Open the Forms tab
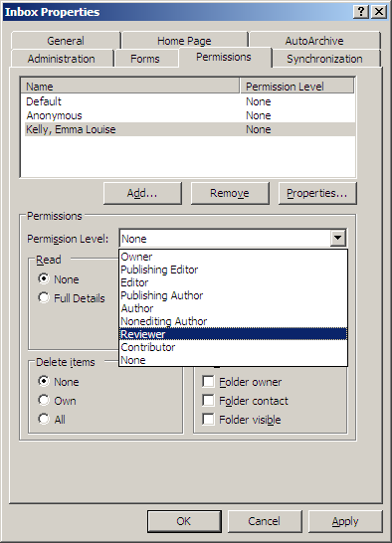Image resolution: width=392 pixels, height=543 pixels. coord(145,59)
